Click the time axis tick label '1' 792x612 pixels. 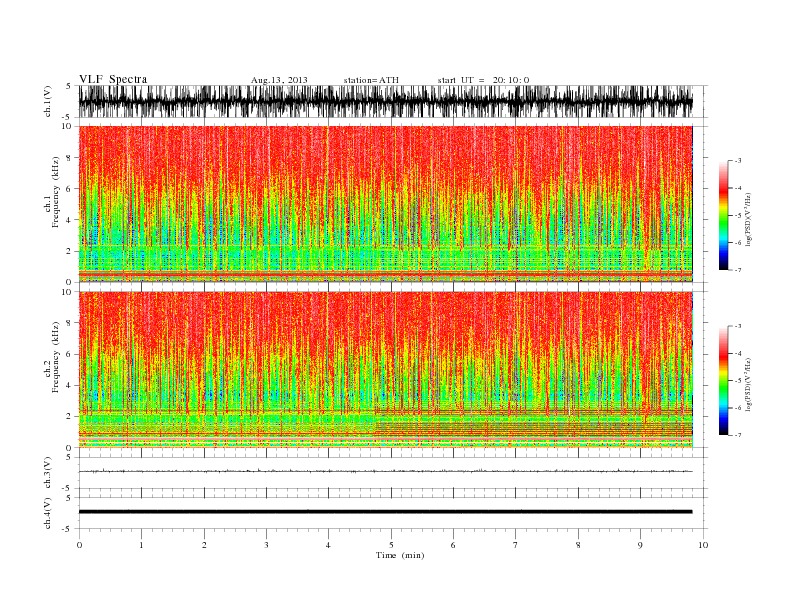pos(141,545)
